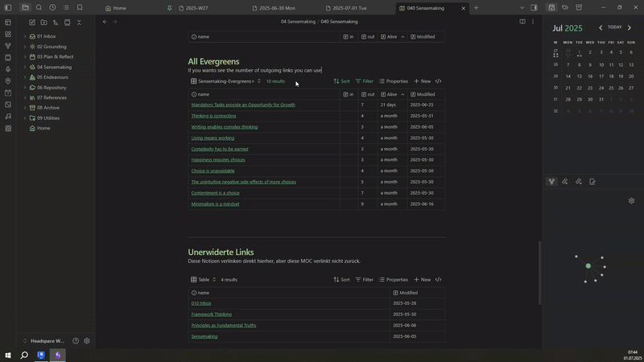The height and width of the screenshot is (362, 644).
Task: Expand the 08 Archive folder
Action: point(25,108)
